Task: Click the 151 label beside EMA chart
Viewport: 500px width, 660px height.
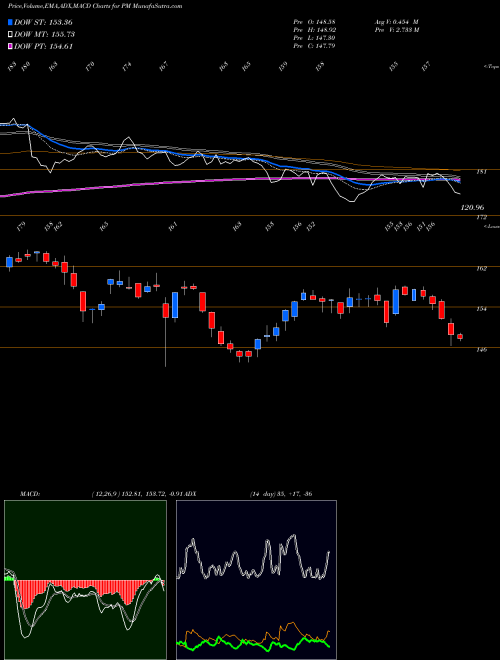Action: pos(482,172)
